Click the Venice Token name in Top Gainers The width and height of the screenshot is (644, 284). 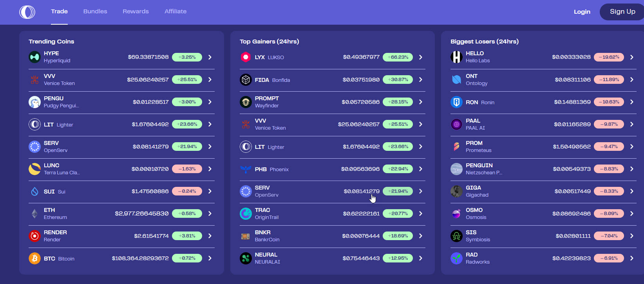[270, 128]
